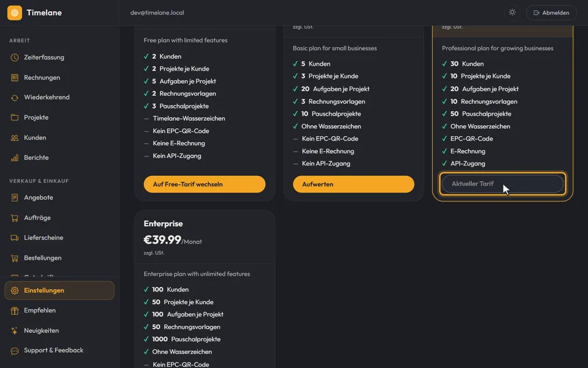Open Zeiterfassung via its clock icon
Viewport: 588px width, 368px height.
15,58
